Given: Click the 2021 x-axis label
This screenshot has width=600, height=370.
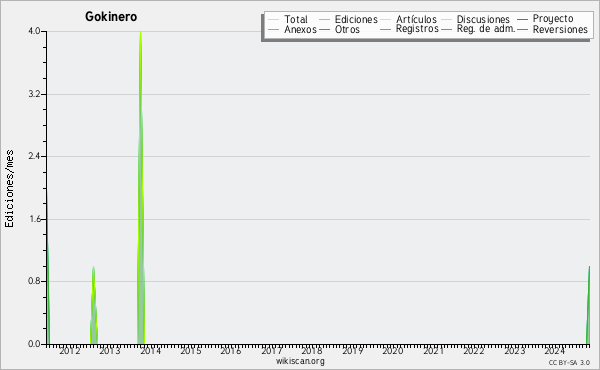Looking at the screenshot, I should pos(433,351).
